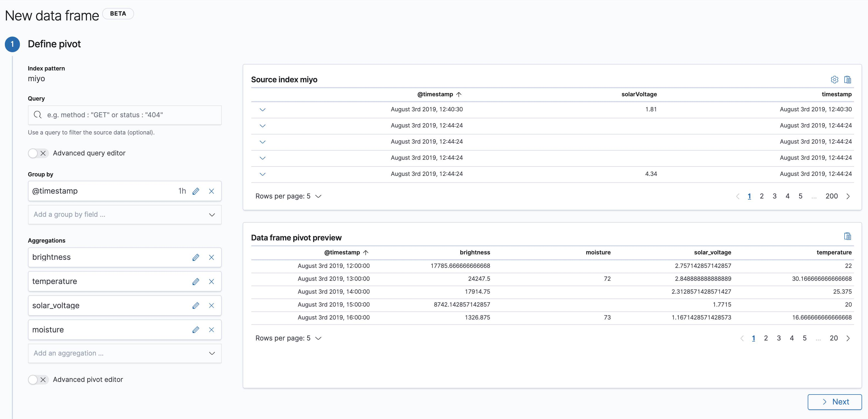The width and height of the screenshot is (868, 419).
Task: Sort pivot preview by brightness column
Action: (x=474, y=252)
